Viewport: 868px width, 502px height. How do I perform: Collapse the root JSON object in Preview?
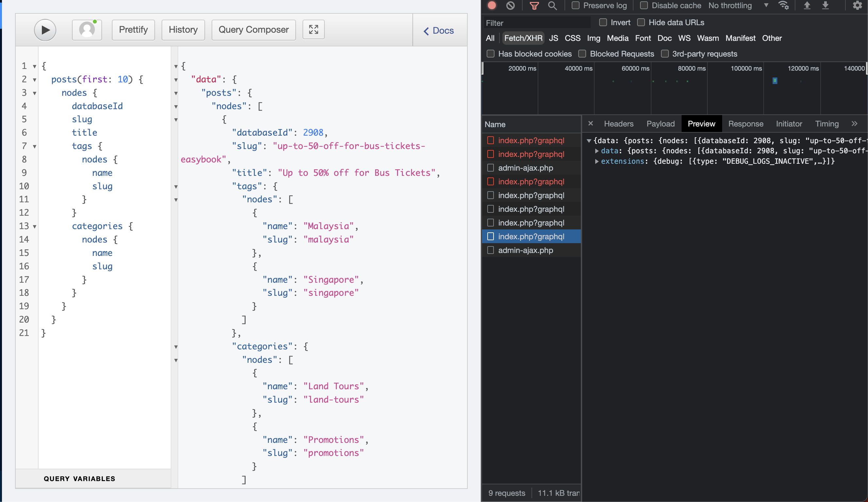[589, 141]
